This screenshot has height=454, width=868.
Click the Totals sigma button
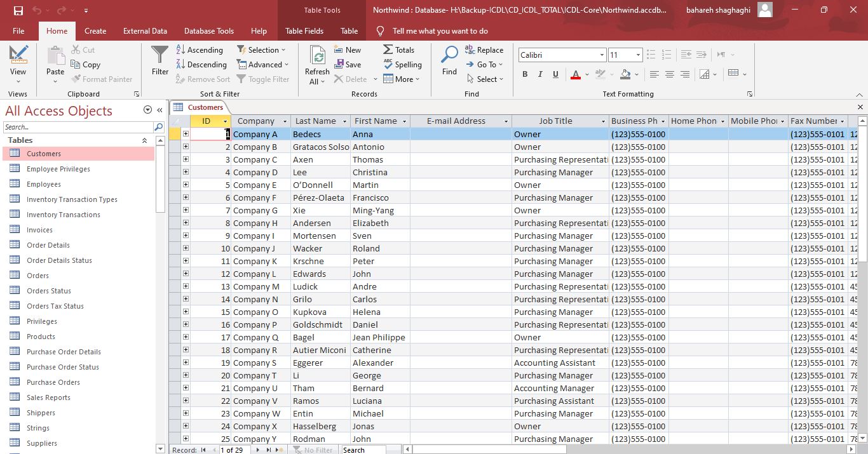pyautogui.click(x=398, y=50)
